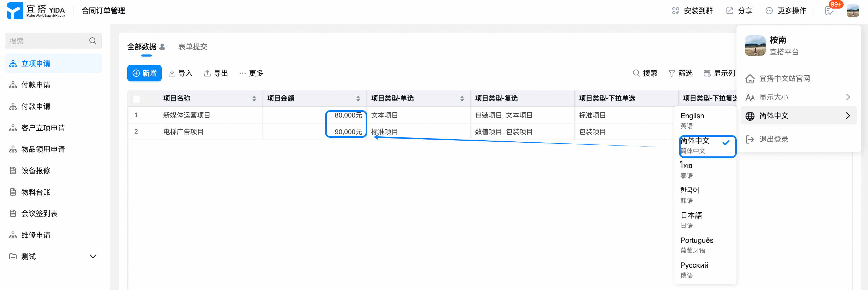
Task: Open the 宜搭中文站官网 link
Action: 784,79
